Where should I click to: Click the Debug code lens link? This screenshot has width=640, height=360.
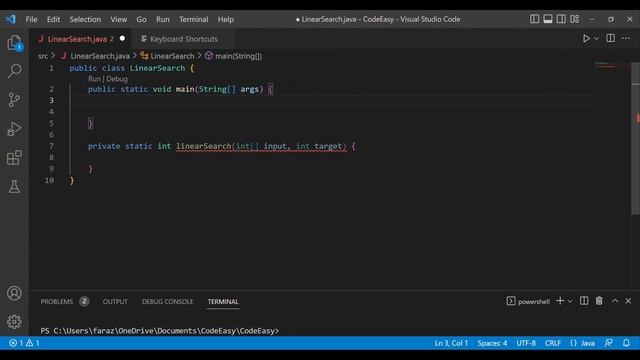(117, 79)
